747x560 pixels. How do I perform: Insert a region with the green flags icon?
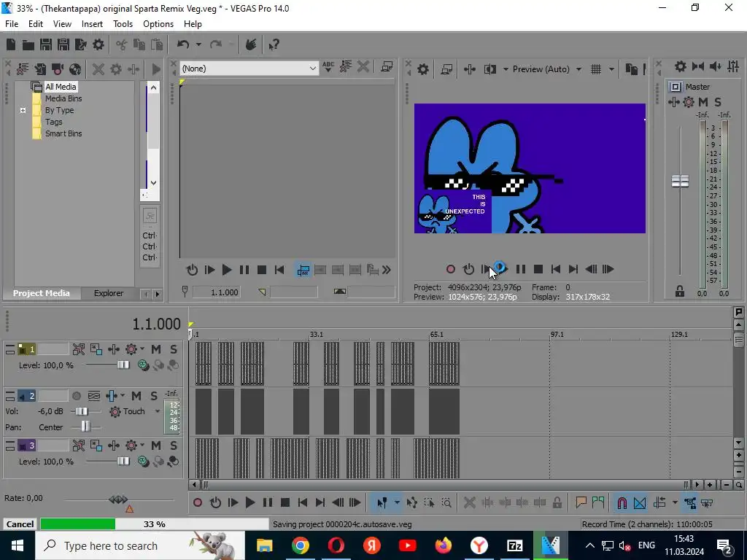click(x=598, y=502)
